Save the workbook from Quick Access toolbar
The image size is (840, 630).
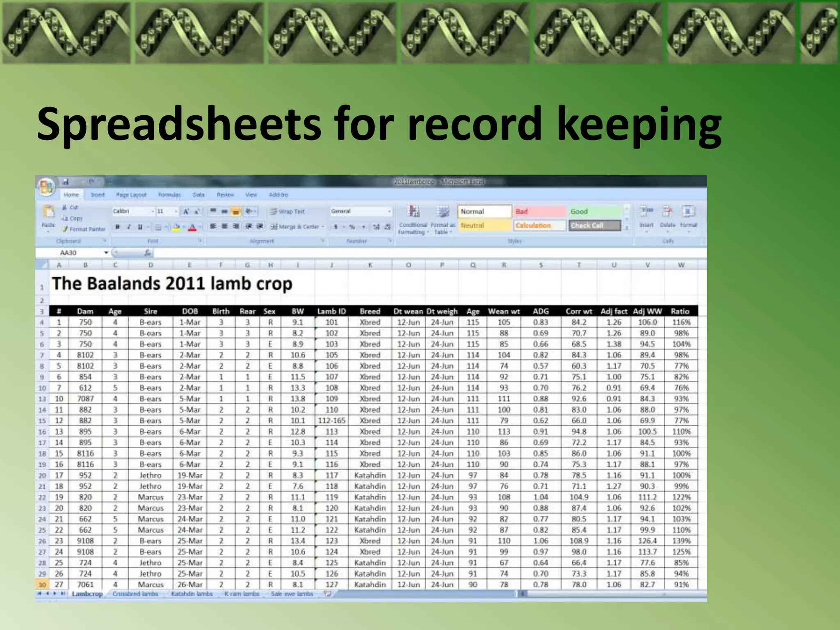(66, 182)
